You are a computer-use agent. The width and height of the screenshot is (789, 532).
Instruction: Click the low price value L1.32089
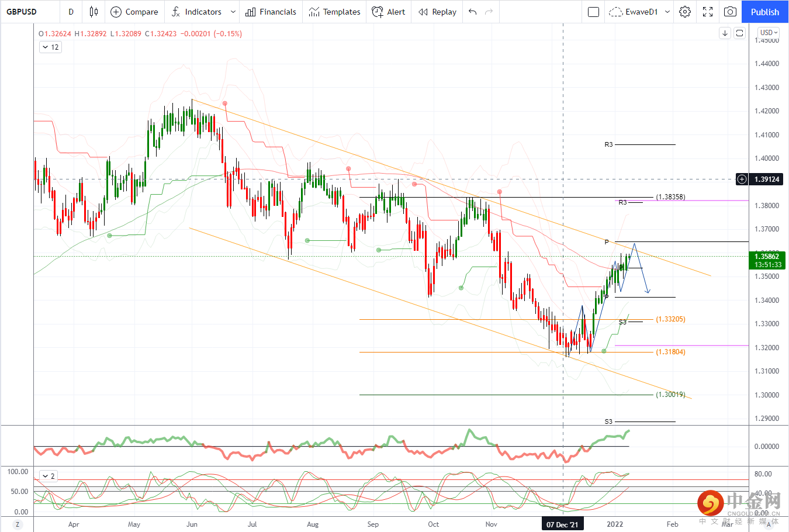coord(126,34)
